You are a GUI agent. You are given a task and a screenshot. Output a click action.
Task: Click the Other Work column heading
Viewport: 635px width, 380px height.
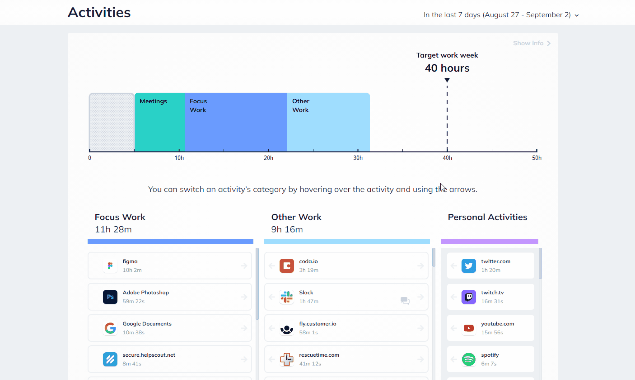296,217
